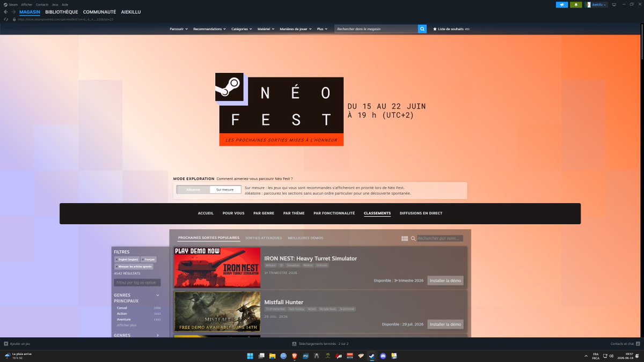
Task: Open File Explorer folder icon on taskbar
Action: coord(272,356)
